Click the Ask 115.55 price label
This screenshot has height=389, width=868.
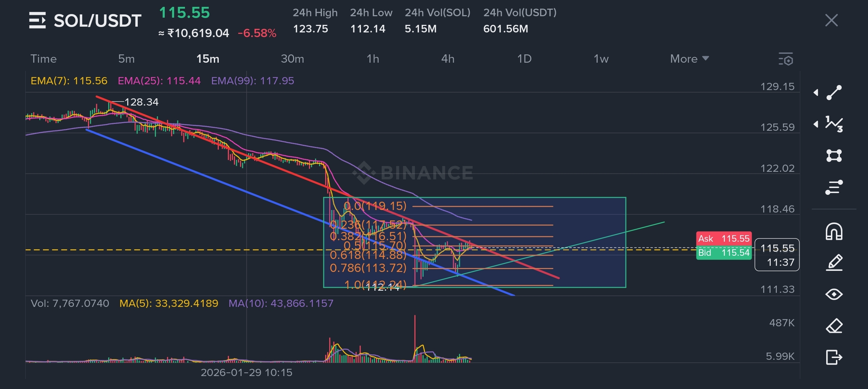point(723,238)
